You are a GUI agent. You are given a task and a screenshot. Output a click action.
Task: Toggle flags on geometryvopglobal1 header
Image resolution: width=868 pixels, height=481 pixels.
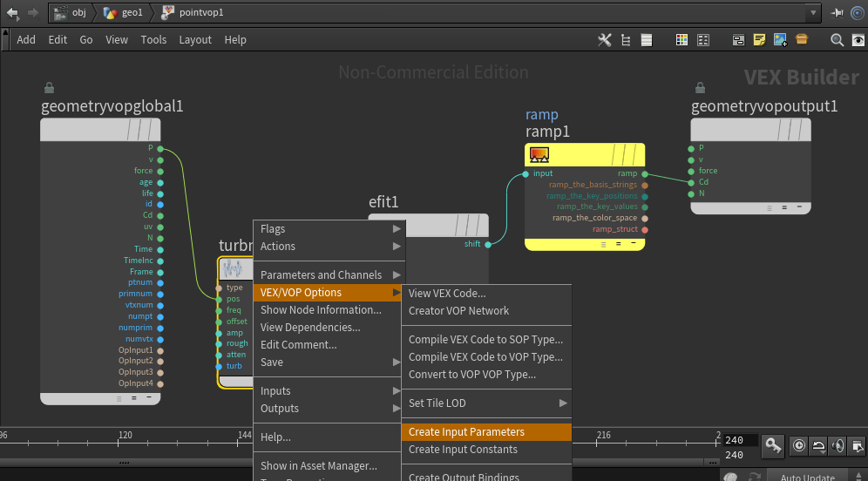point(140,130)
